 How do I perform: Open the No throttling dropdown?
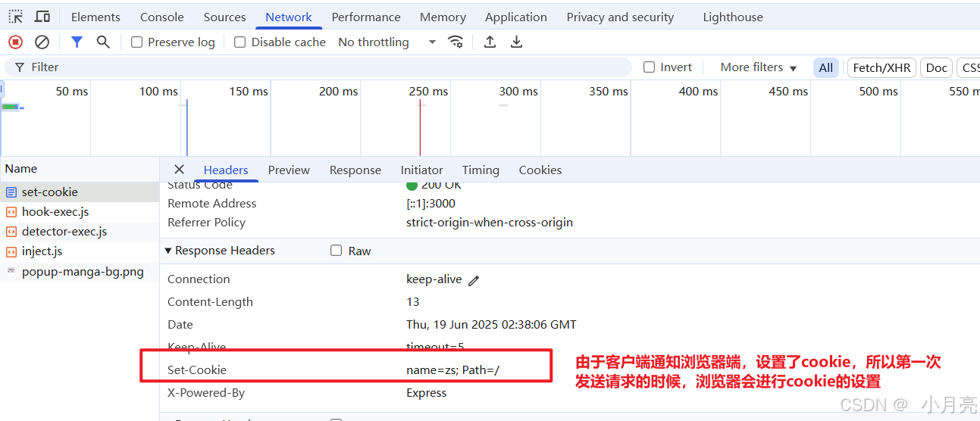click(x=387, y=42)
